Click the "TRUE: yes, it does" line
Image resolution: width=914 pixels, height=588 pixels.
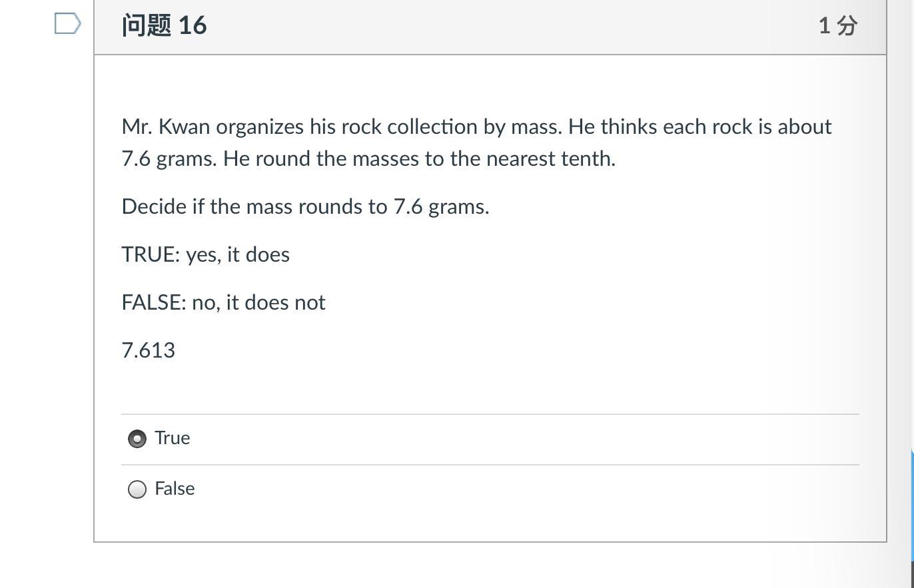point(205,254)
